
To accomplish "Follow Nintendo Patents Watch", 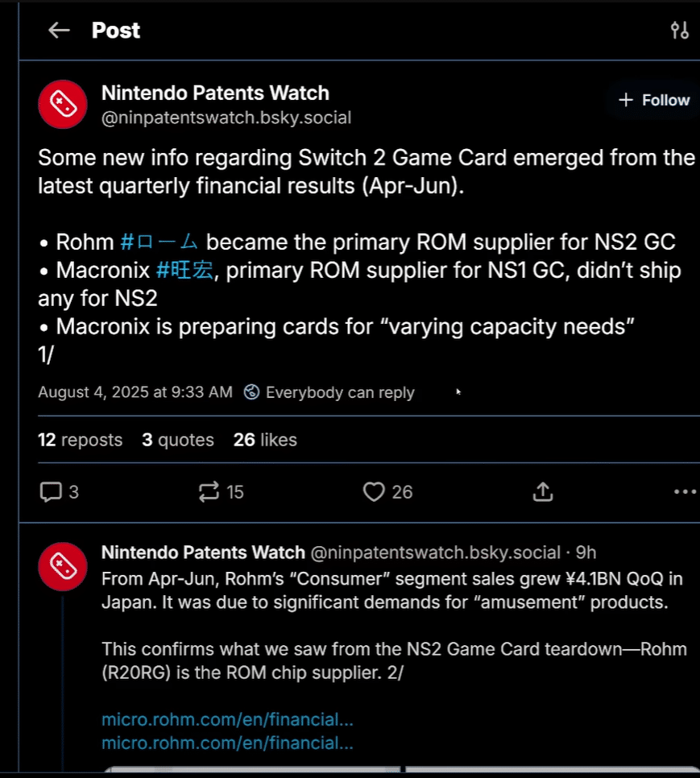I will [x=653, y=100].
